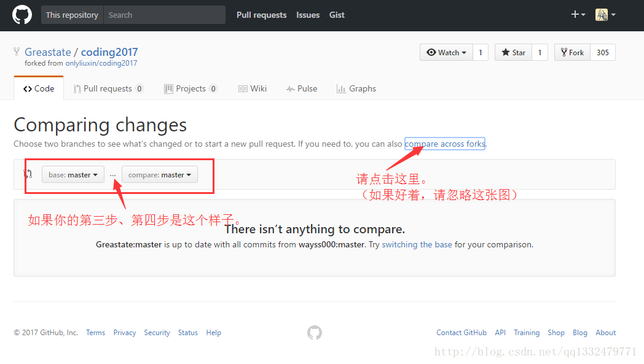
Task: Follow the onlyliuxin/coding2017 fork source link
Action: click(101, 63)
